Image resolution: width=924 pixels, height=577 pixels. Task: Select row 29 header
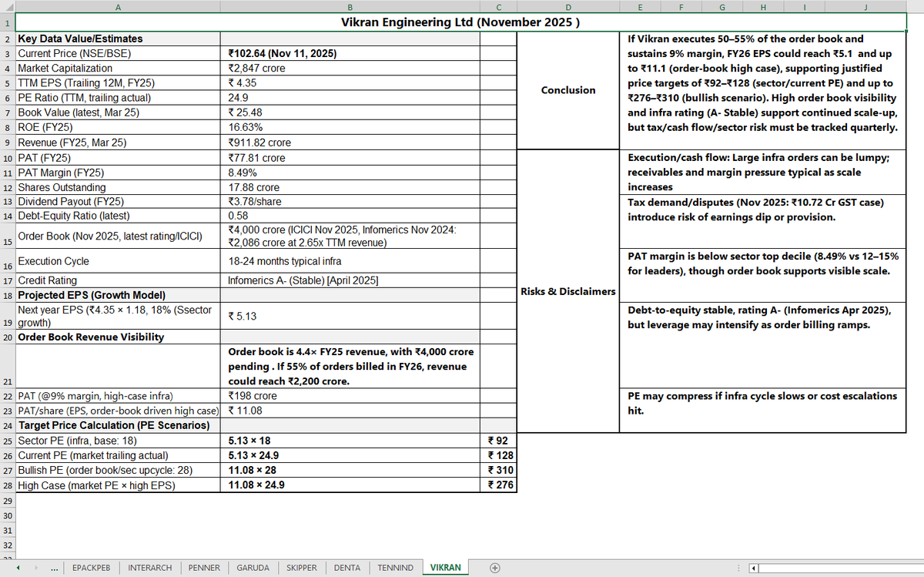click(x=7, y=500)
